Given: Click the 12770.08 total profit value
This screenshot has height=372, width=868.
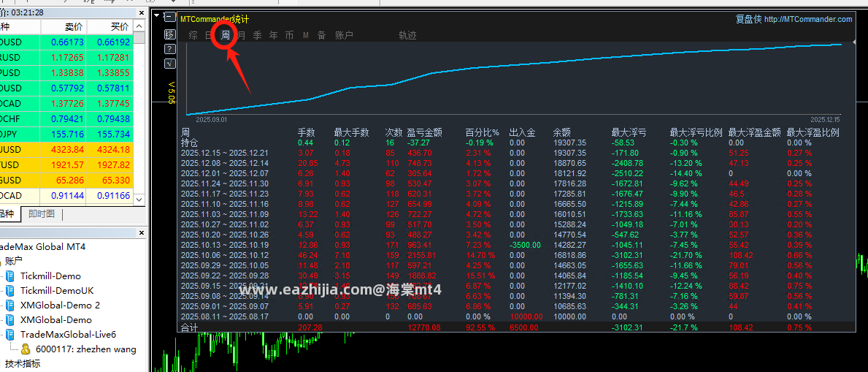Looking at the screenshot, I should 426,327.
